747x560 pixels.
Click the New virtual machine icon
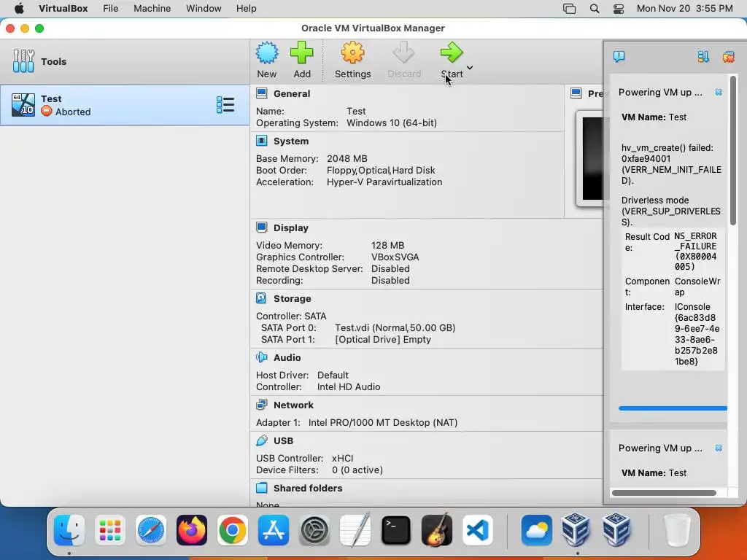267,52
